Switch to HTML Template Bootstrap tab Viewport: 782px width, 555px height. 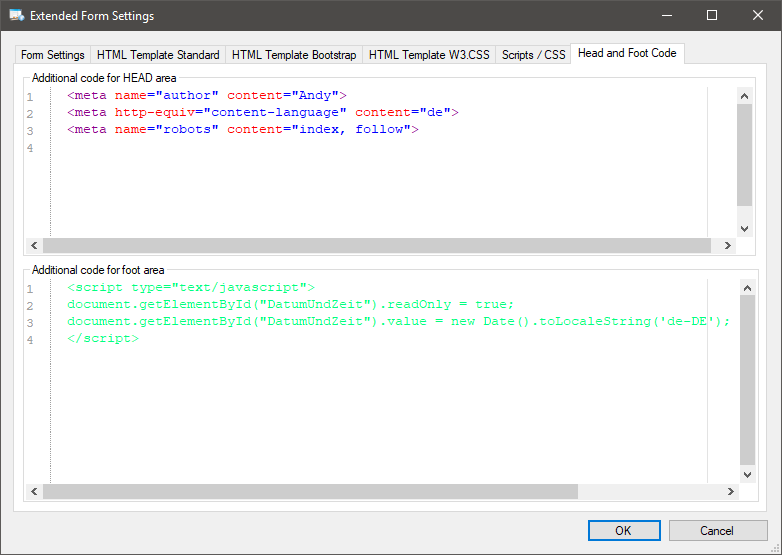(294, 55)
